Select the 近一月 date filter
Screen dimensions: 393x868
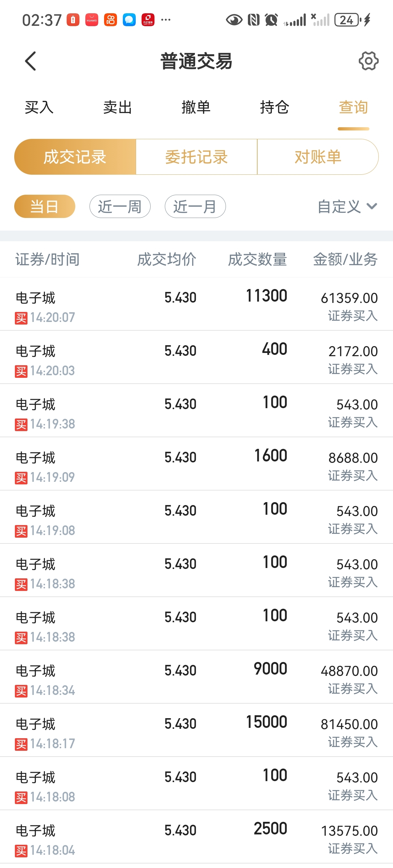(x=195, y=206)
